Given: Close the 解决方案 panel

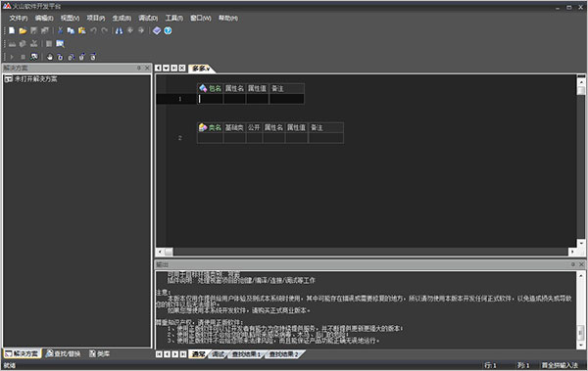Looking at the screenshot, I should pos(147,68).
